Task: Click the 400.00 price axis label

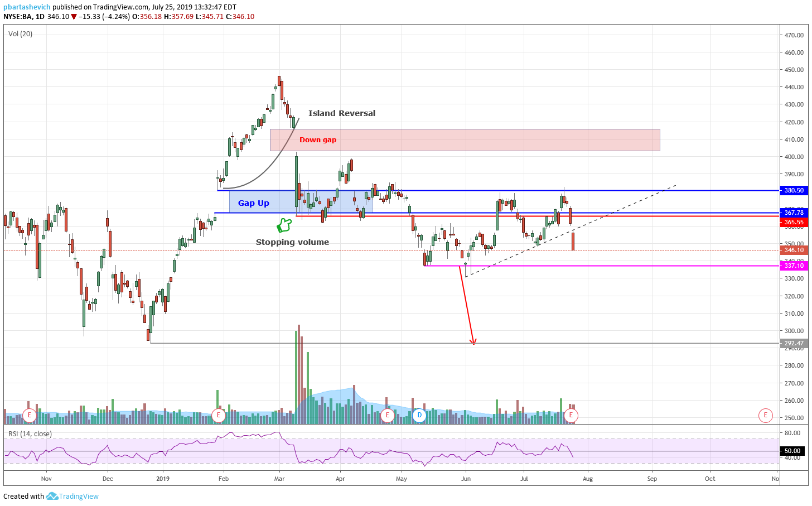Action: pos(794,157)
